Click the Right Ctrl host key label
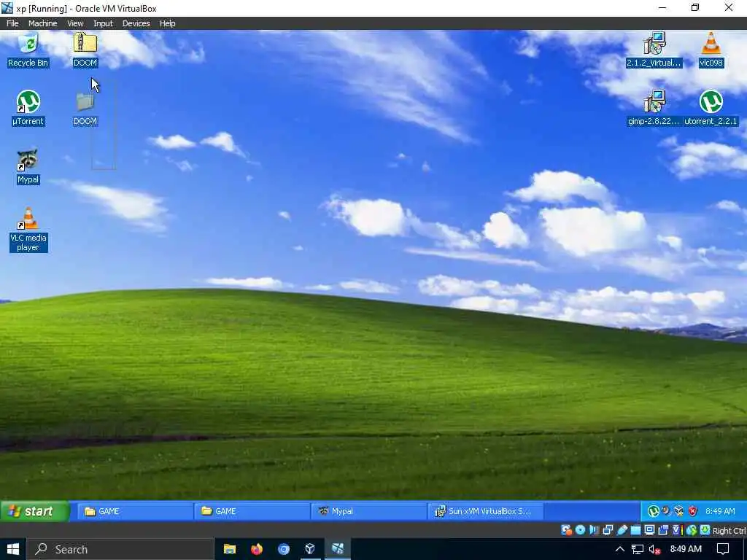This screenshot has height=560, width=747. coord(729,531)
